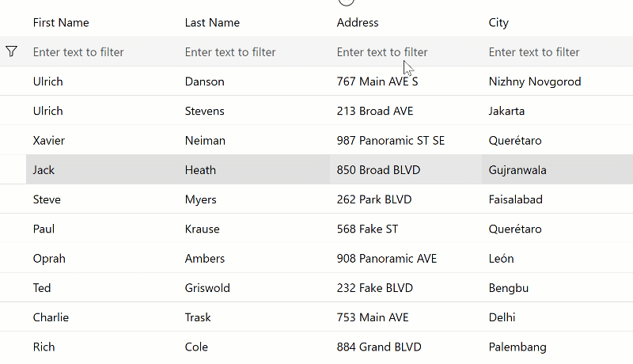Click the 232 Fake BLVD address cell
The image size is (633, 364).
pyautogui.click(x=374, y=288)
